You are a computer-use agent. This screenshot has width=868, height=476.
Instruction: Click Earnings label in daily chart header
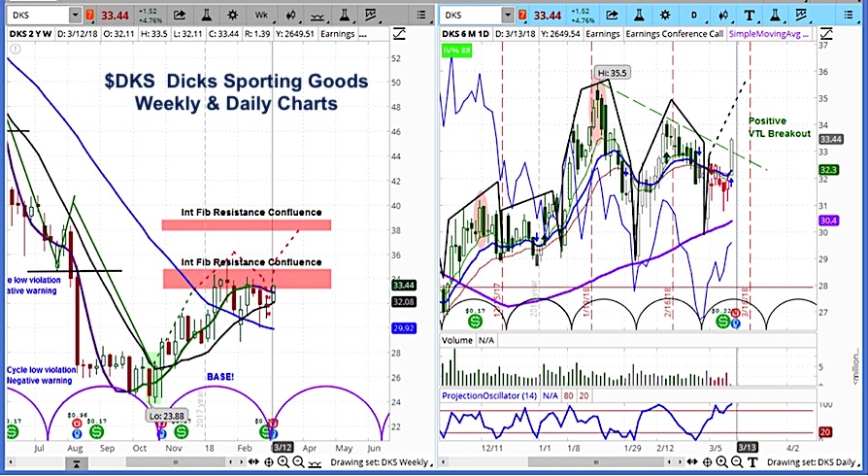pos(603,34)
